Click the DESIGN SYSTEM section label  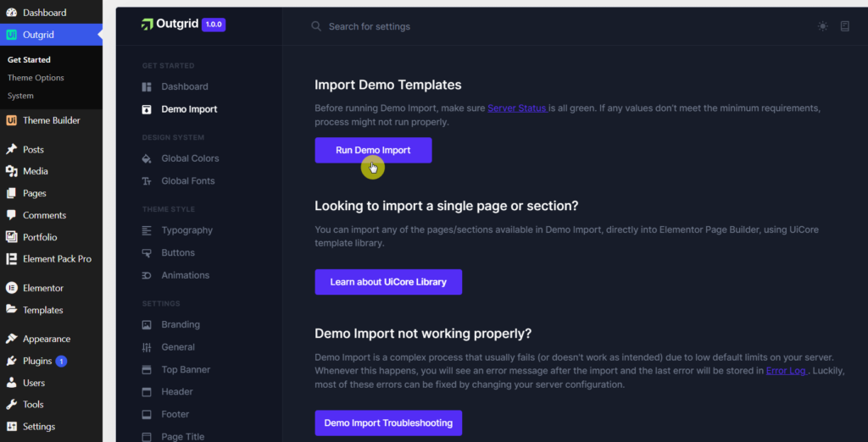[x=173, y=138]
